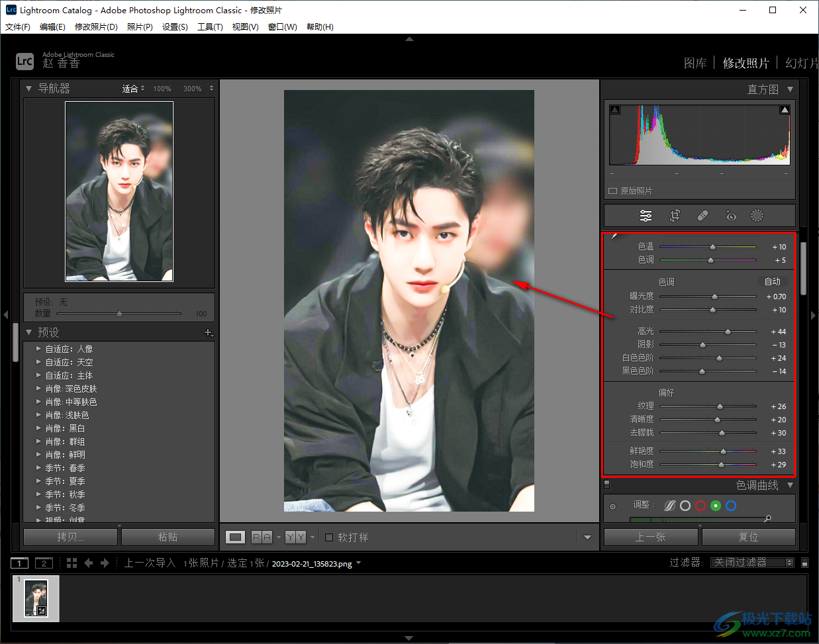
Task: Click the 复位 reset button
Action: point(748,537)
